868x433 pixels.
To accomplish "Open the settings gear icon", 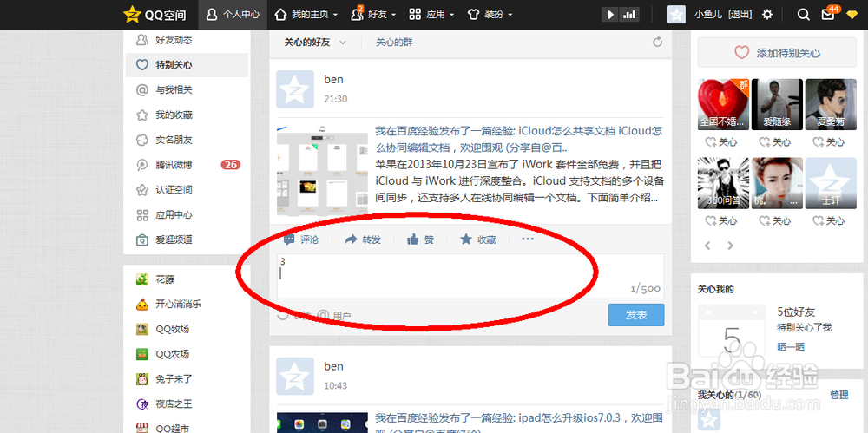I will pyautogui.click(x=766, y=15).
